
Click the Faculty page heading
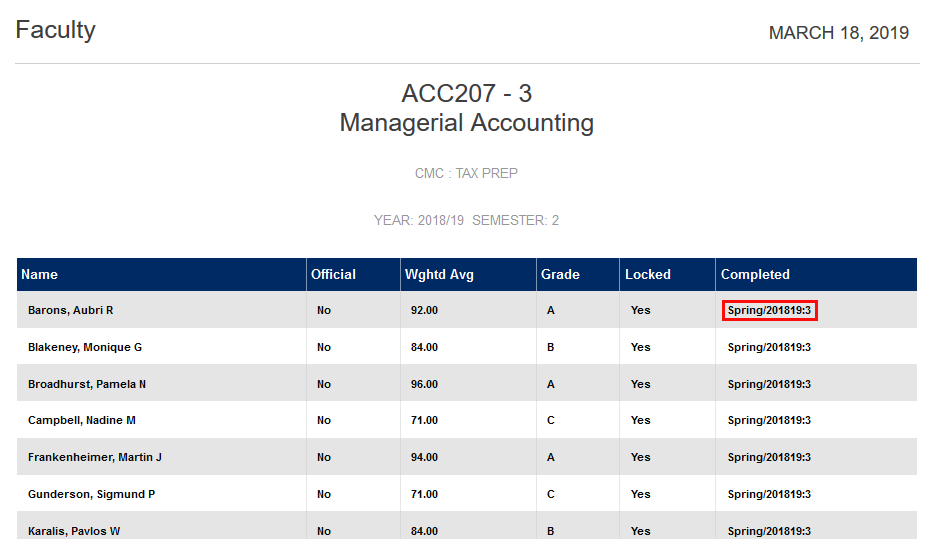point(56,30)
